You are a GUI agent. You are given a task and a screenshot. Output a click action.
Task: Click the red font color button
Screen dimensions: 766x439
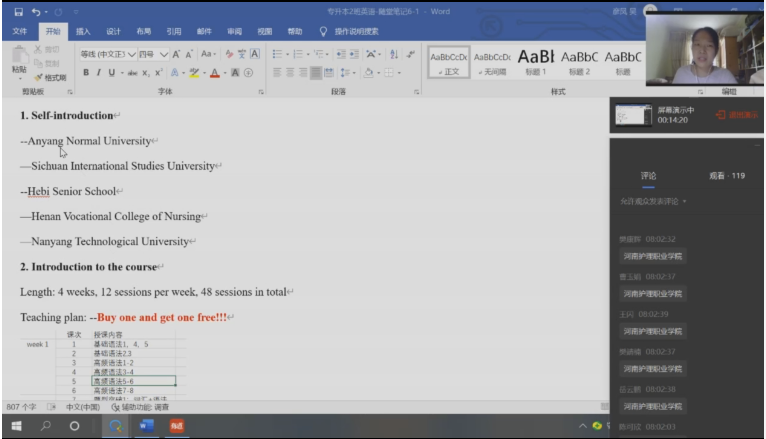(215, 73)
